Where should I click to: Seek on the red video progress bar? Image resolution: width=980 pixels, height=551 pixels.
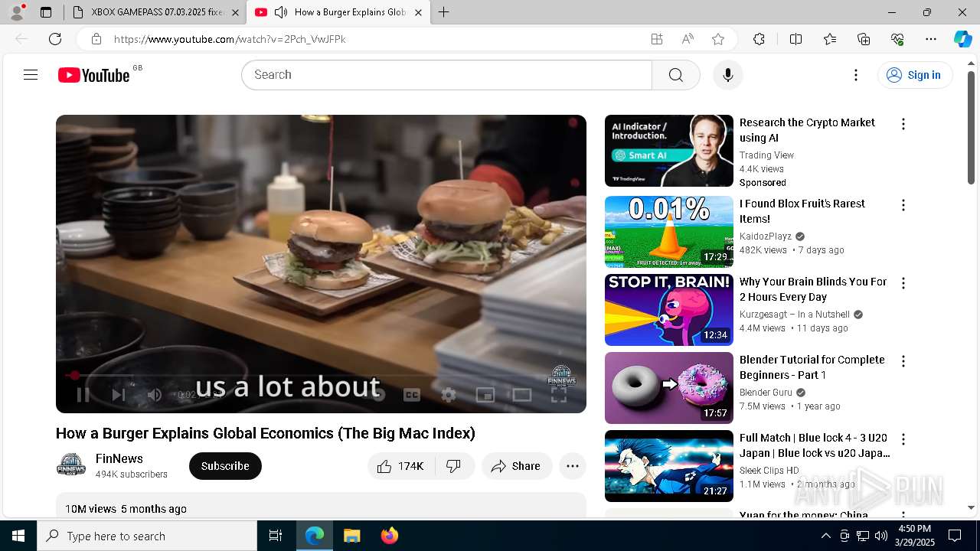pos(321,375)
